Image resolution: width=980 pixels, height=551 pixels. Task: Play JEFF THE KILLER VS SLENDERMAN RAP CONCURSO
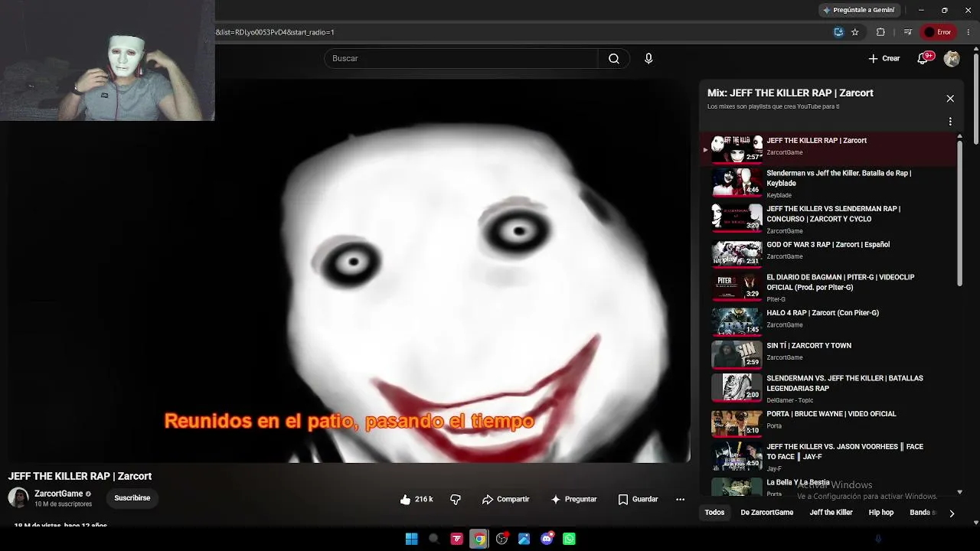830,219
